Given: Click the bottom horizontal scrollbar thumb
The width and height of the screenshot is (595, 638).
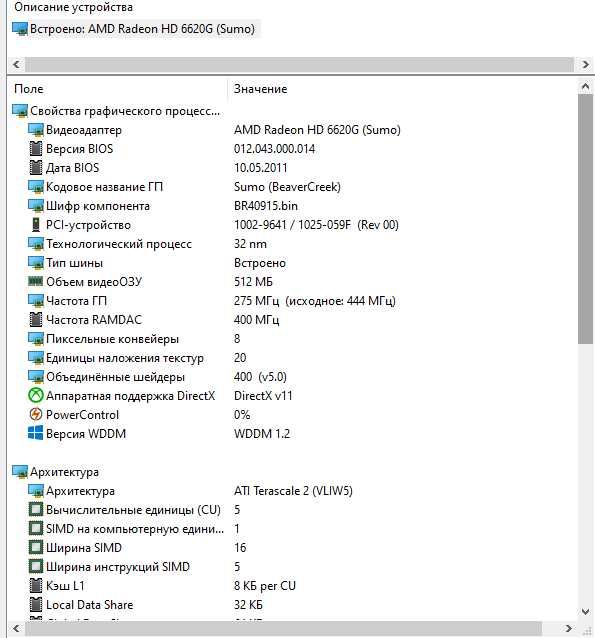Looking at the screenshot, I should [x=283, y=629].
